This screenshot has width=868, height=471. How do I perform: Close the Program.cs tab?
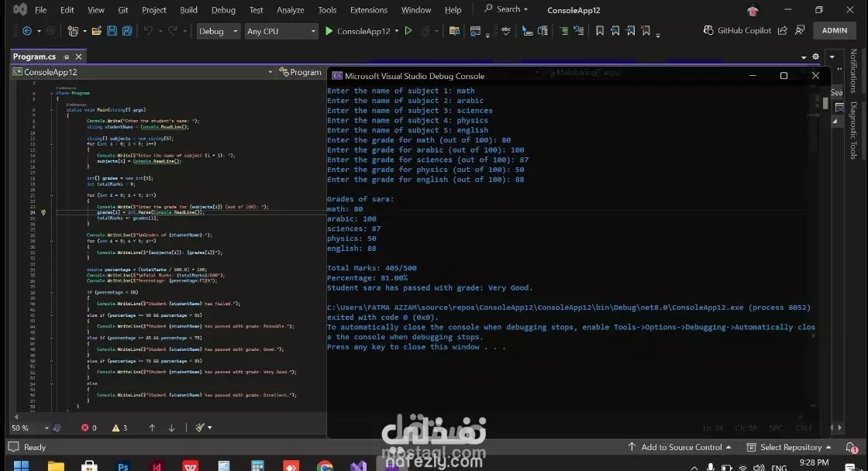[78, 57]
